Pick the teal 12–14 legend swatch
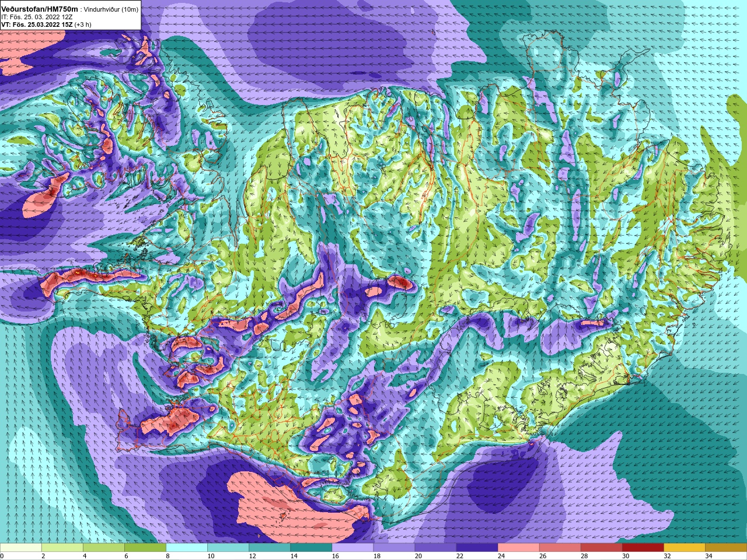The width and height of the screenshot is (747, 560). point(270,548)
